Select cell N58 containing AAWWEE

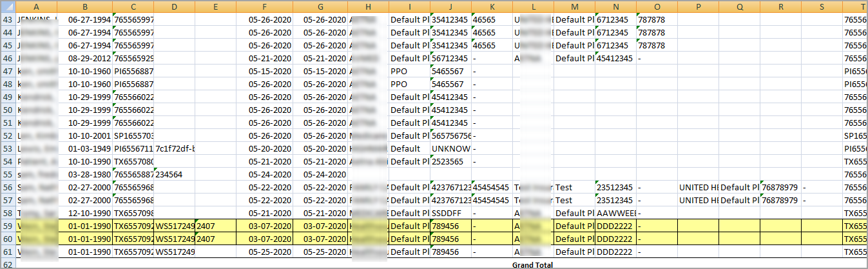tap(616, 213)
